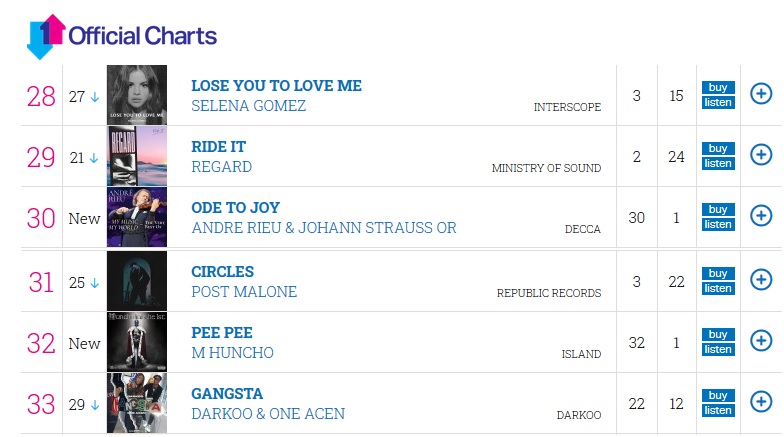The height and width of the screenshot is (437, 784).
Task: Click the Gangsta cover art thumbnail
Action: click(137, 403)
